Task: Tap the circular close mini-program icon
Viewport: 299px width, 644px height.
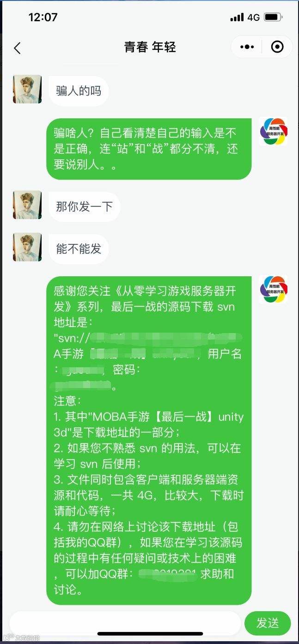Action: [277, 47]
